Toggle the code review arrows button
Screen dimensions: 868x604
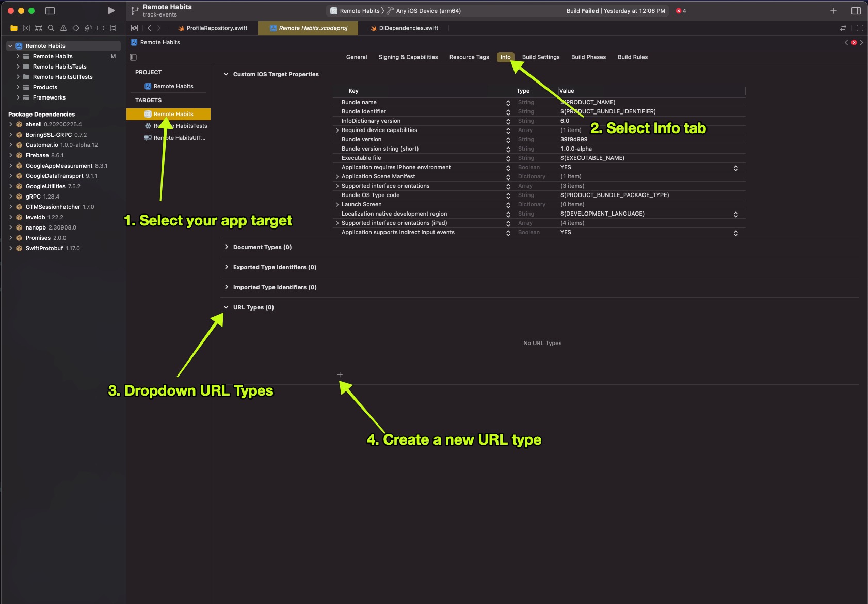point(843,28)
